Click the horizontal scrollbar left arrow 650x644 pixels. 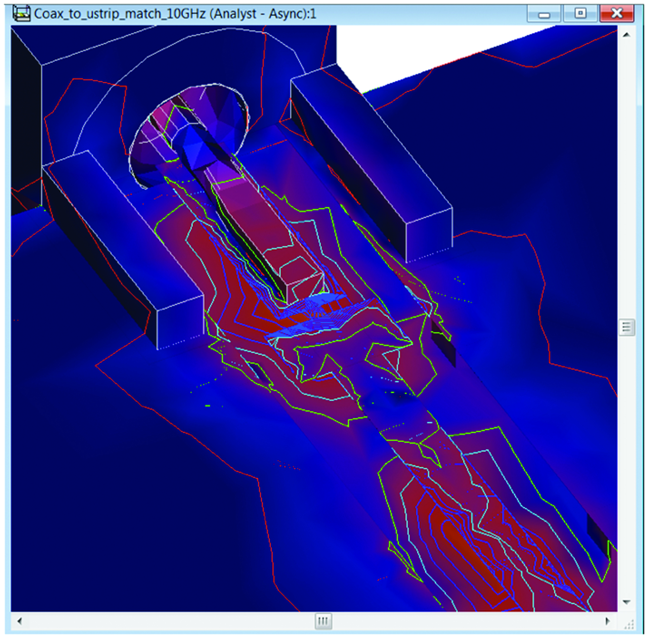pyautogui.click(x=19, y=621)
